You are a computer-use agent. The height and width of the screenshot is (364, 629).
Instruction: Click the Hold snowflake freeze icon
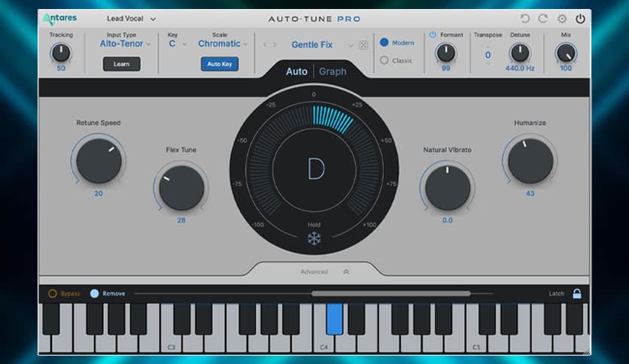pyautogui.click(x=314, y=238)
